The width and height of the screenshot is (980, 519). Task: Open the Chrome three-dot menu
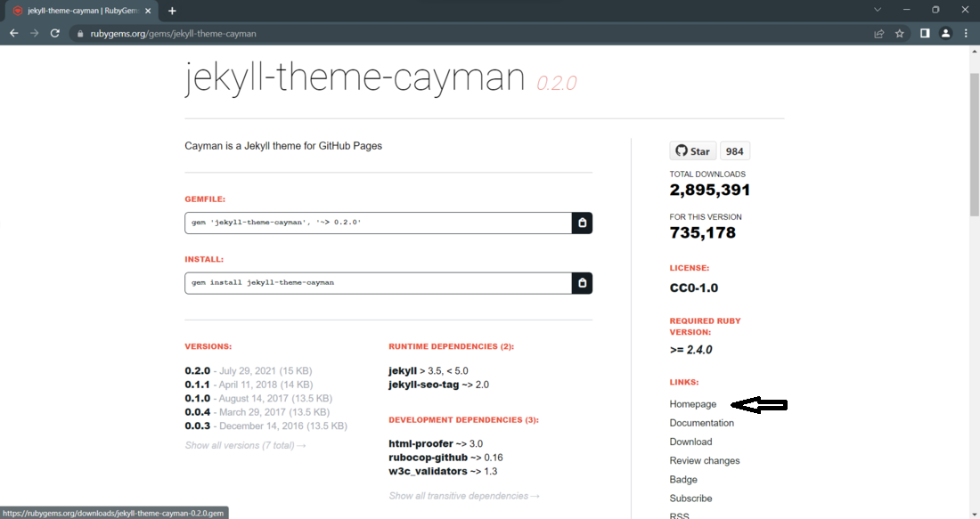[967, 34]
